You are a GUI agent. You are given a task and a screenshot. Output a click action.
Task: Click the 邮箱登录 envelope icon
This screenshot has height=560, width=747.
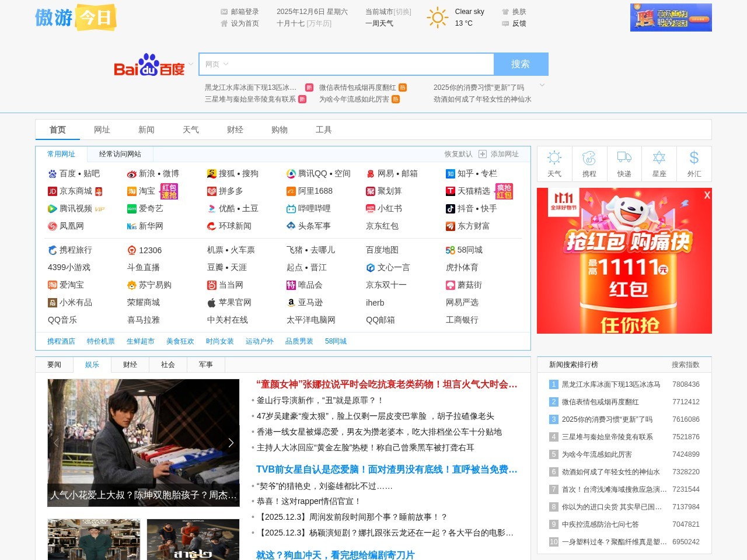[224, 10]
